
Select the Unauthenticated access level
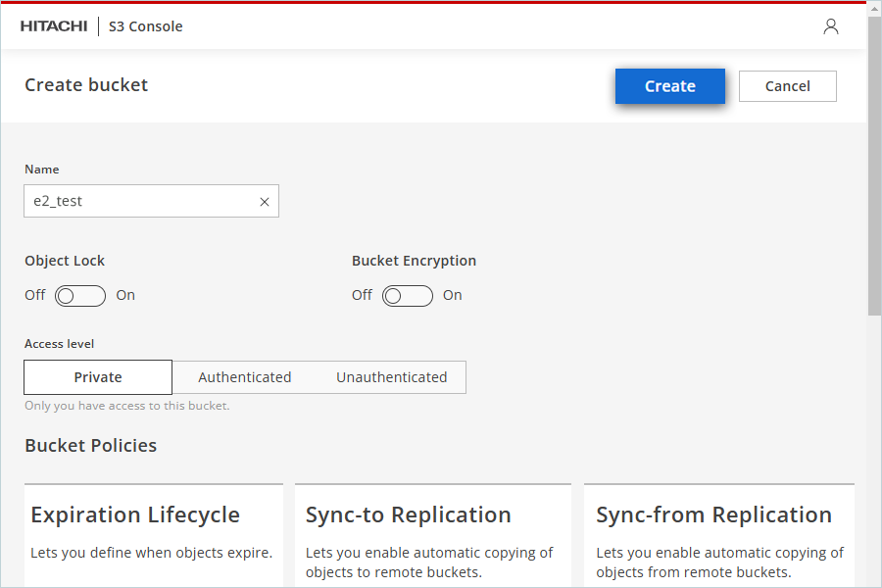(392, 377)
